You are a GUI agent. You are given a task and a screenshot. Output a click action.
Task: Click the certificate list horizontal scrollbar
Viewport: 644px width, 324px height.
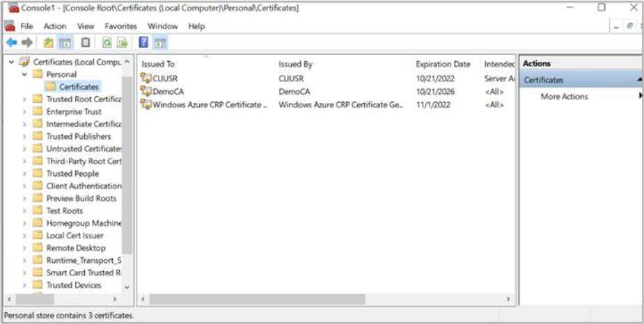(x=258, y=299)
